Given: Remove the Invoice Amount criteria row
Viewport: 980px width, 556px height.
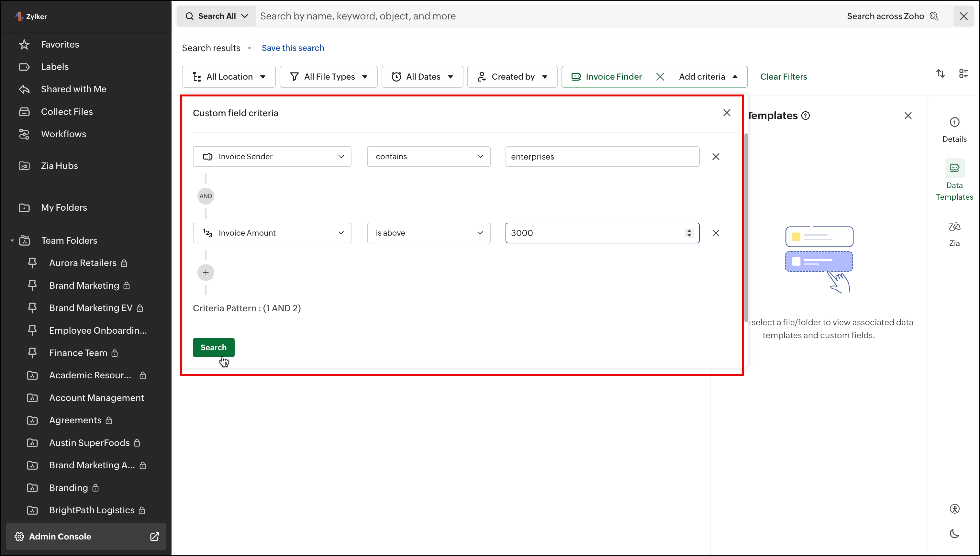Looking at the screenshot, I should [716, 233].
